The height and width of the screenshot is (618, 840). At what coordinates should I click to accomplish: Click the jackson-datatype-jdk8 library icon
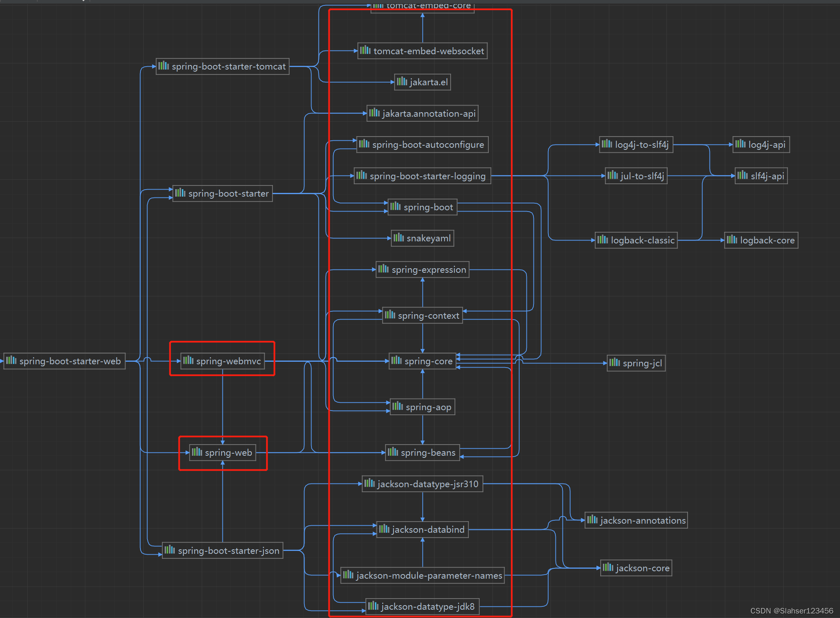point(373,606)
